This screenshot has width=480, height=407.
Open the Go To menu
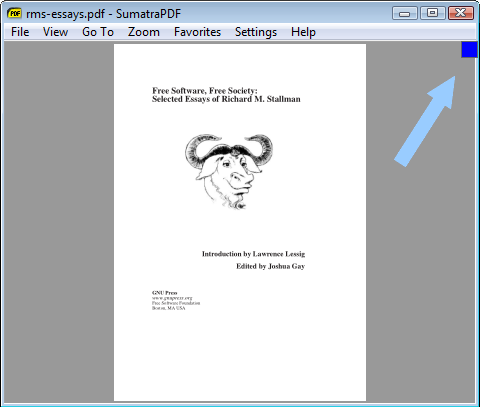tap(98, 32)
